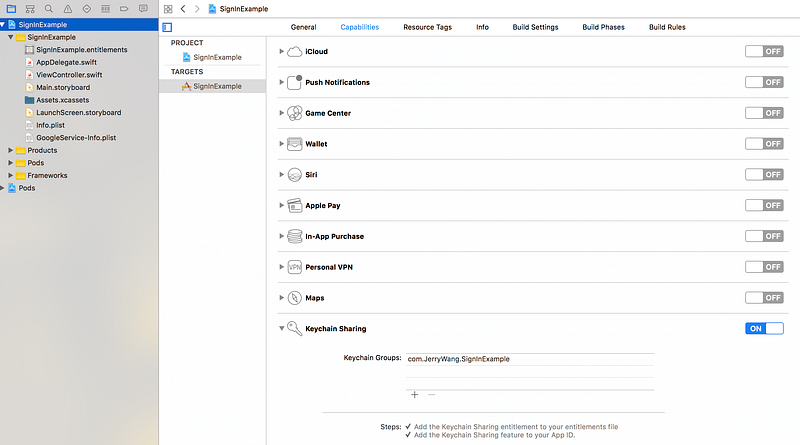Viewport: 800px width, 445px height.
Task: Open the Project navigator folder icon
Action: tap(11, 9)
